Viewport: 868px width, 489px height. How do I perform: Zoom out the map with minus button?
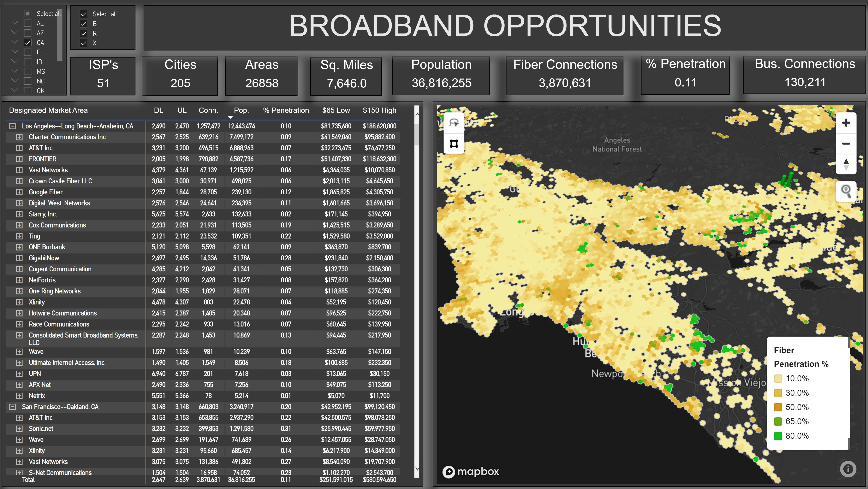846,144
